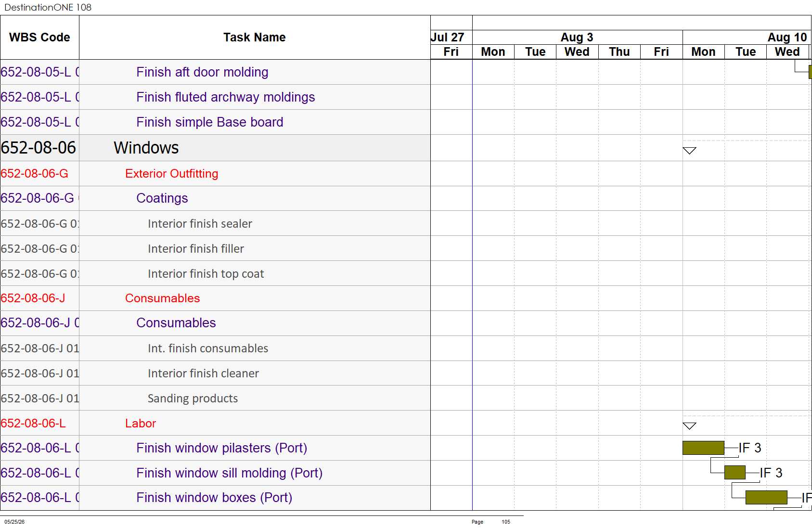Select the Finish window boxes (Port) Gantt bar
Viewport: 812px width, 528px height.
[x=766, y=497]
